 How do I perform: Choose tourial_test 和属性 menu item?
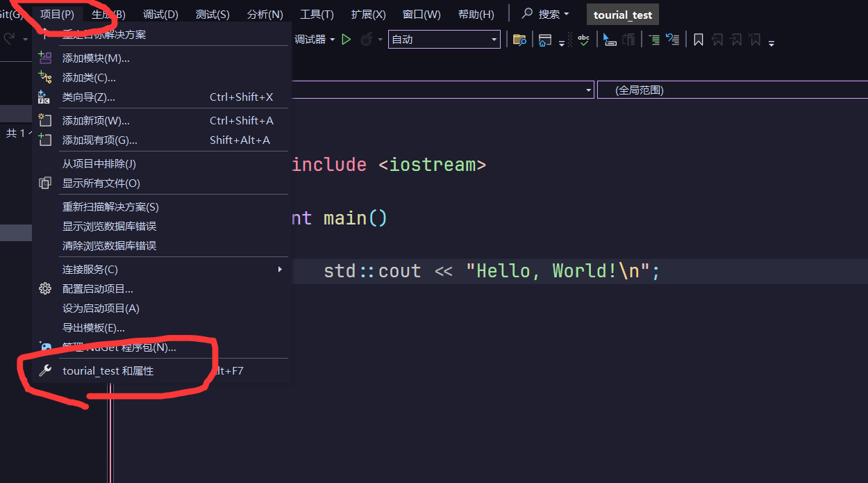108,371
